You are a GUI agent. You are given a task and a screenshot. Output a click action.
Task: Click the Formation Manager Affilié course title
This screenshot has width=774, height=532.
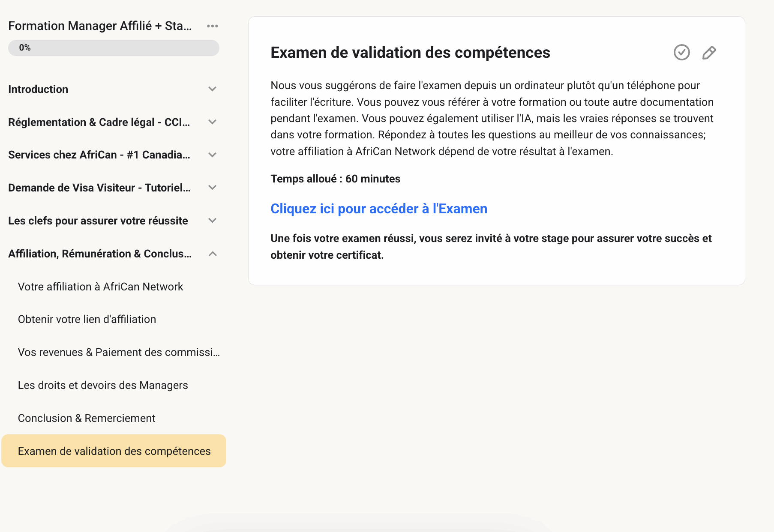point(100,26)
